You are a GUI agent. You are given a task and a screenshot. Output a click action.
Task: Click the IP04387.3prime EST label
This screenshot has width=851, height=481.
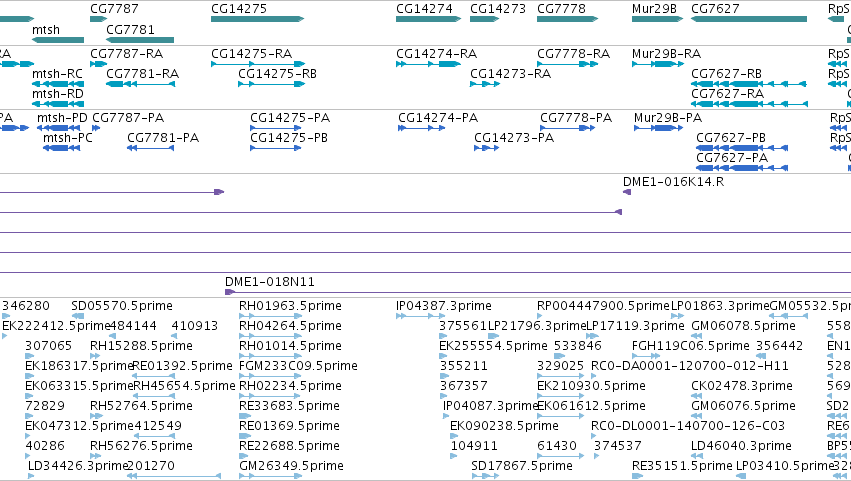click(443, 306)
